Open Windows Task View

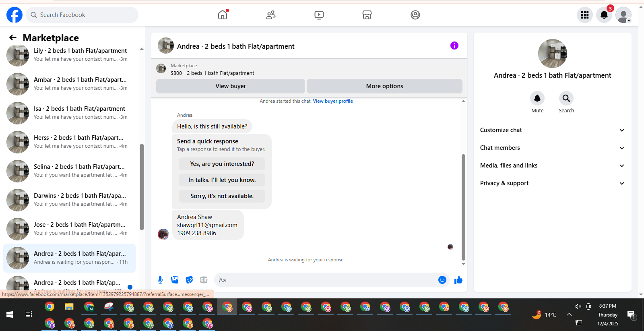point(29,314)
